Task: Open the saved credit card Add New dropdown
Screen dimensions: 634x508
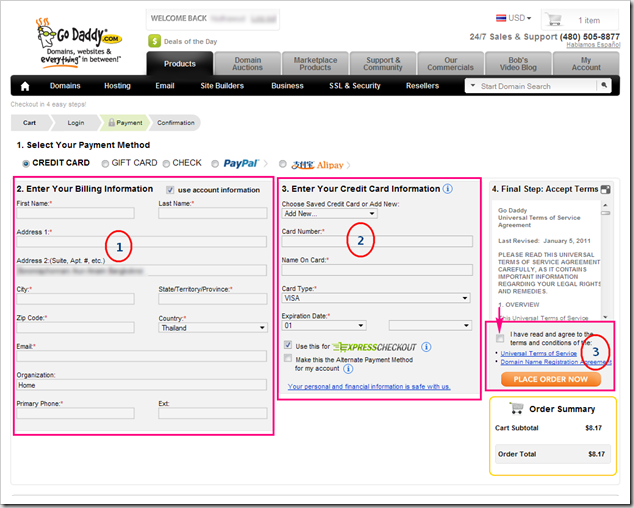Action: (330, 214)
